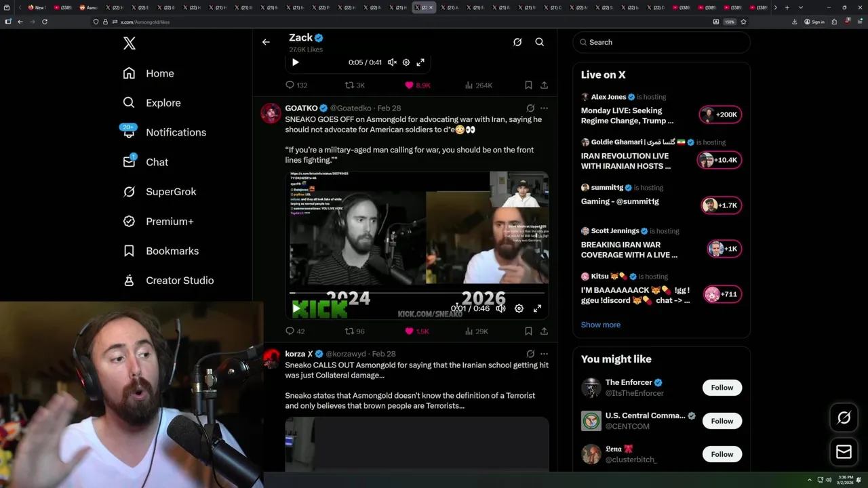The image size is (868, 488).
Task: Open browser tab list dropdown
Action: click(802, 7)
